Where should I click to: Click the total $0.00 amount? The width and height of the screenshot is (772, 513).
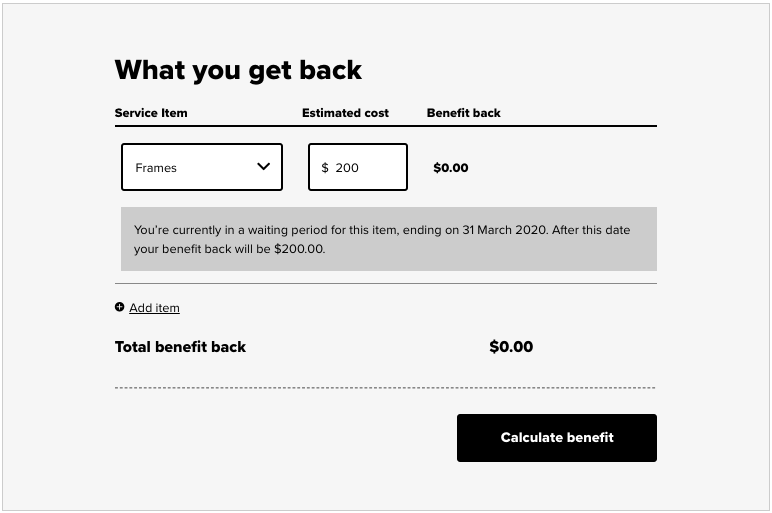511,347
